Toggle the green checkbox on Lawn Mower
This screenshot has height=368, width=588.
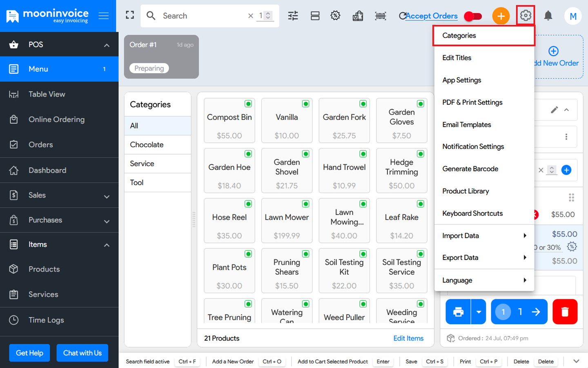click(305, 204)
